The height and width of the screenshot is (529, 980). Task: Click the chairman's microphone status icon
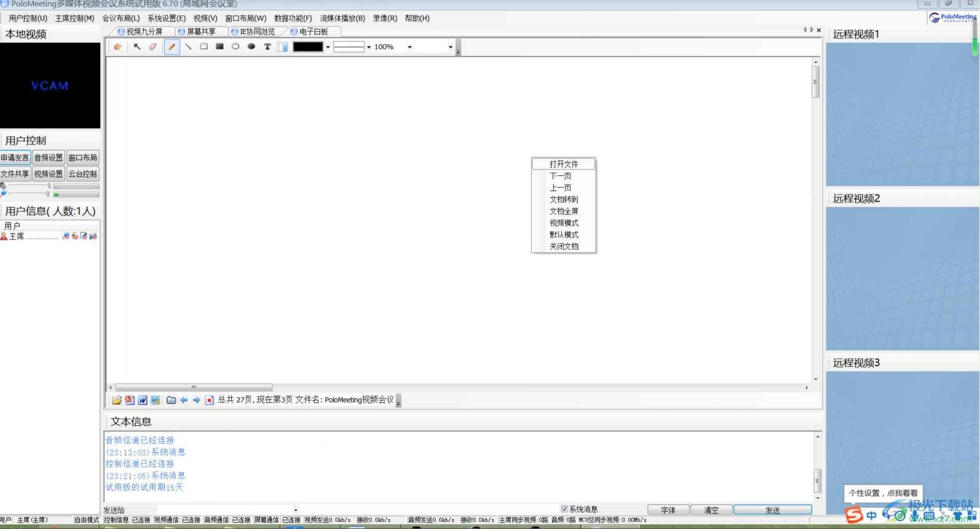coord(66,236)
